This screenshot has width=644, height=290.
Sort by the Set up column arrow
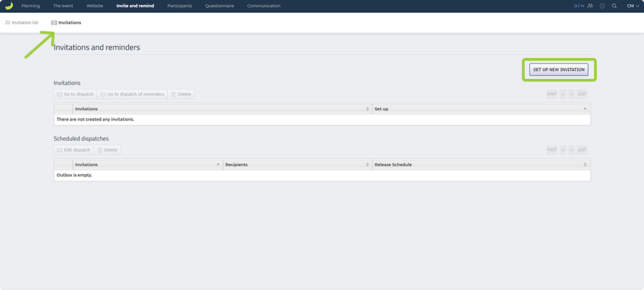coord(585,109)
